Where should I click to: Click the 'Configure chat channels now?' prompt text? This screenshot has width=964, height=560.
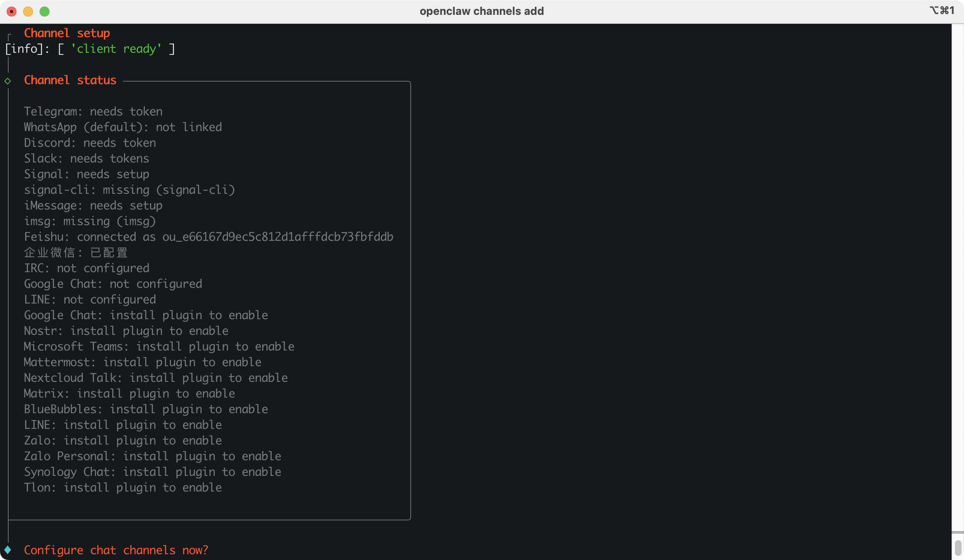(x=116, y=550)
